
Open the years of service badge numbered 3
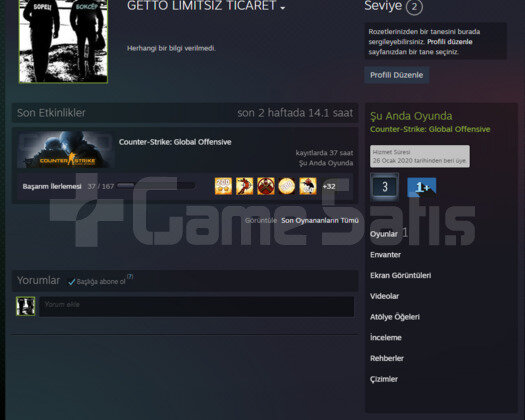(x=384, y=187)
